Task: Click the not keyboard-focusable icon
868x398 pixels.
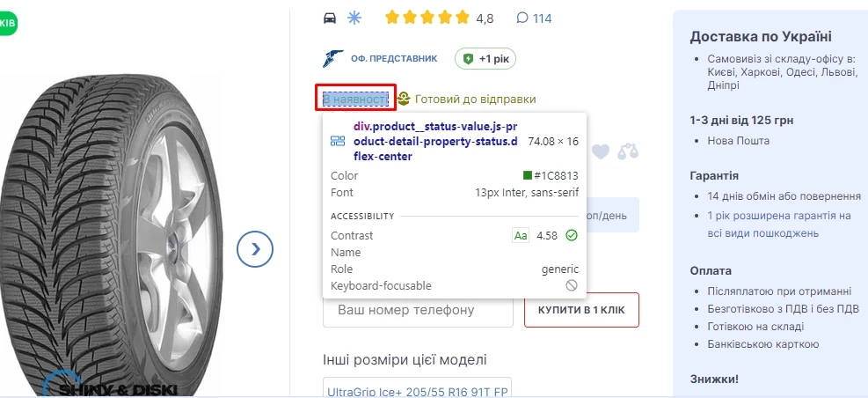Action: 572,285
